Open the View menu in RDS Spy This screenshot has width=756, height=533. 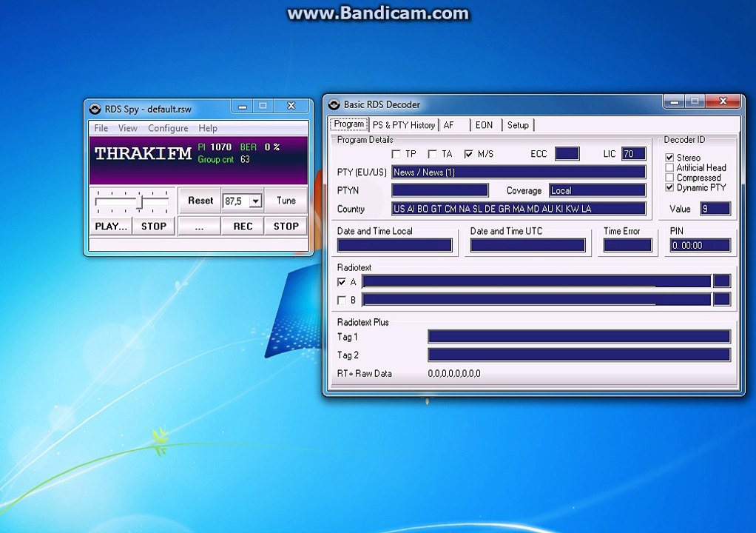(x=128, y=128)
